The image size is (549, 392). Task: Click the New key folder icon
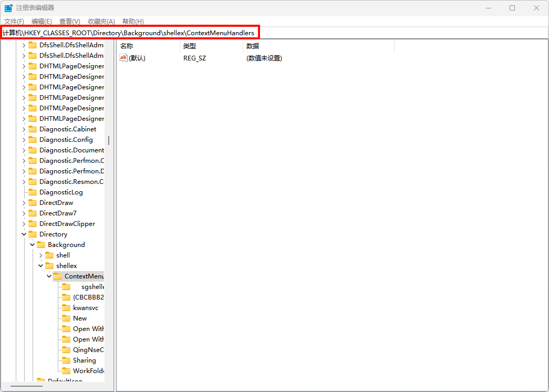(x=66, y=318)
